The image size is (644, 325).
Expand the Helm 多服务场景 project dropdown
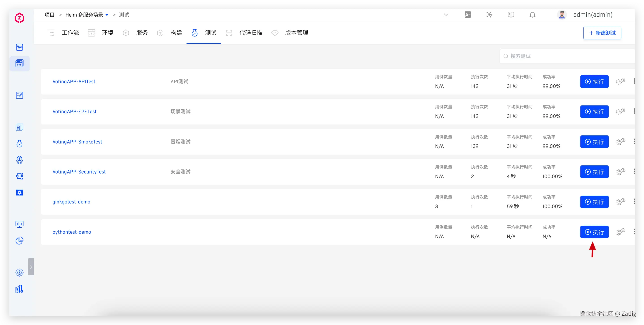(107, 15)
